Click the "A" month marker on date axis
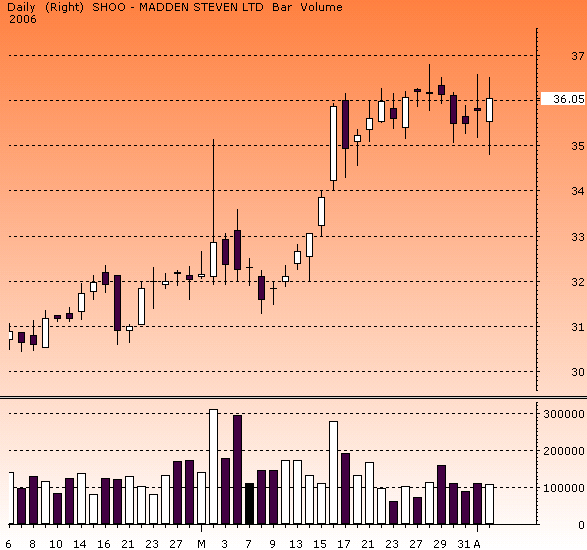587x550 pixels. coord(477,544)
